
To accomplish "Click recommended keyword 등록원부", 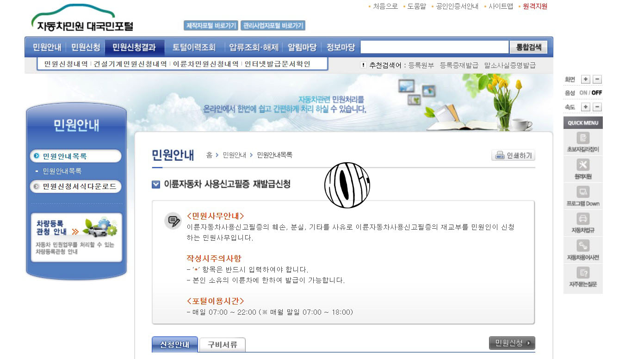I will [421, 66].
